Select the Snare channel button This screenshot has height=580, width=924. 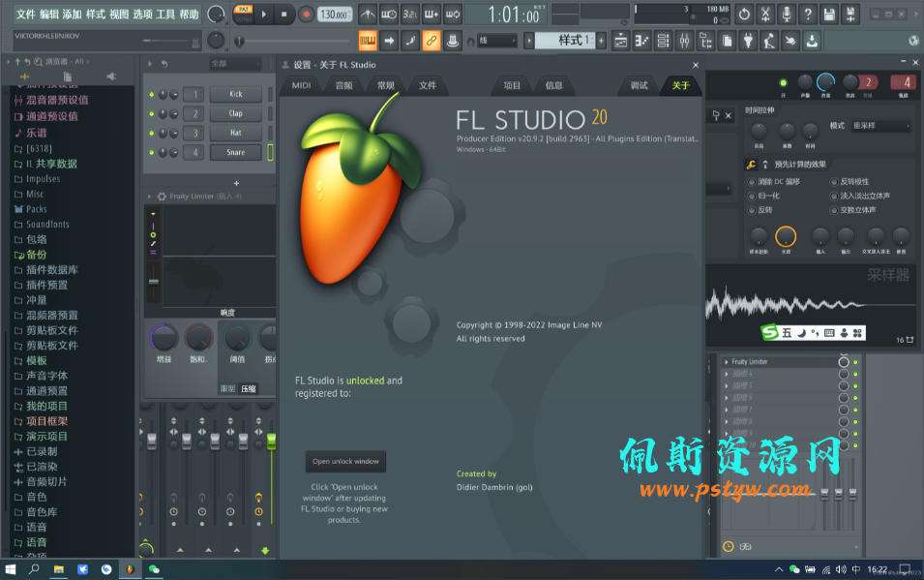(x=236, y=152)
